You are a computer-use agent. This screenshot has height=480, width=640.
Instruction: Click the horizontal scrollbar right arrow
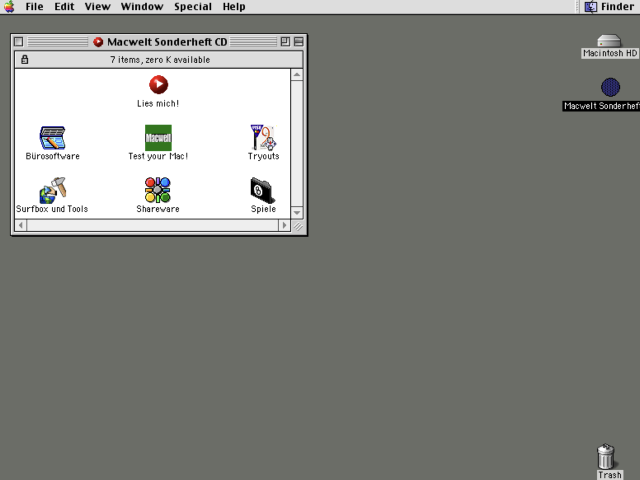(x=284, y=225)
